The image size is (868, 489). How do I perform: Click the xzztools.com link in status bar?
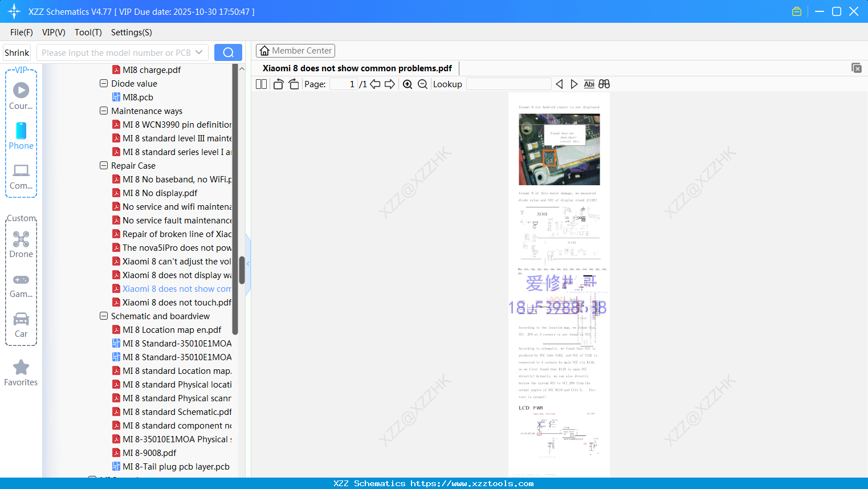pyautogui.click(x=472, y=483)
